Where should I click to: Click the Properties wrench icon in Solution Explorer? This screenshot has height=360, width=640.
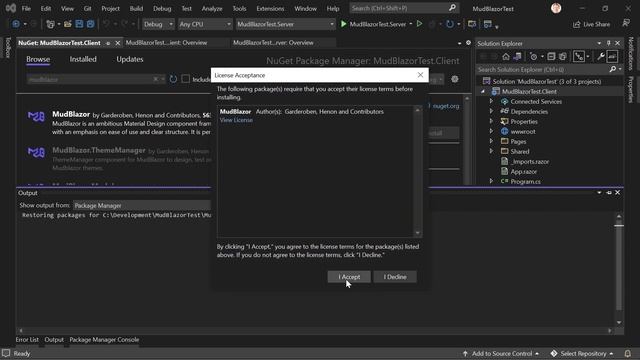click(601, 56)
